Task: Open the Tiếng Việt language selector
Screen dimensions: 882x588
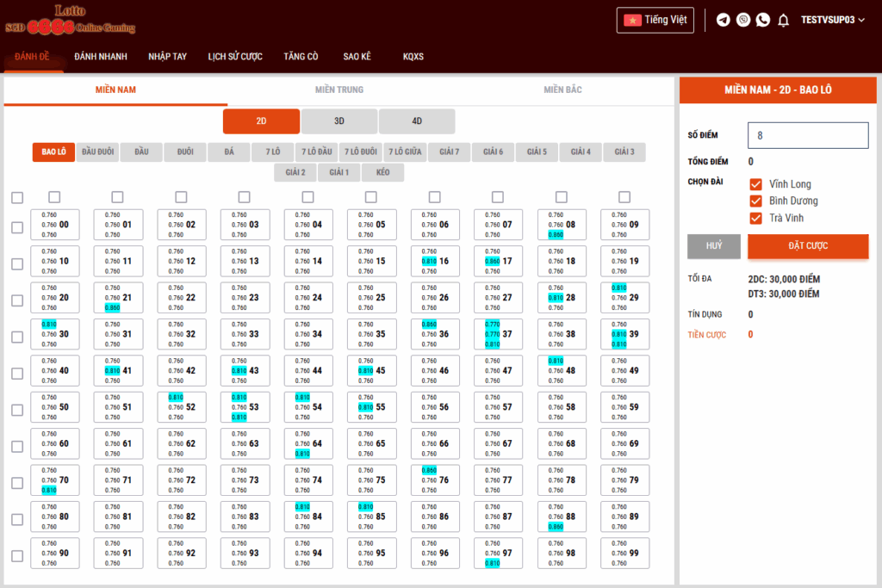Action: click(655, 21)
